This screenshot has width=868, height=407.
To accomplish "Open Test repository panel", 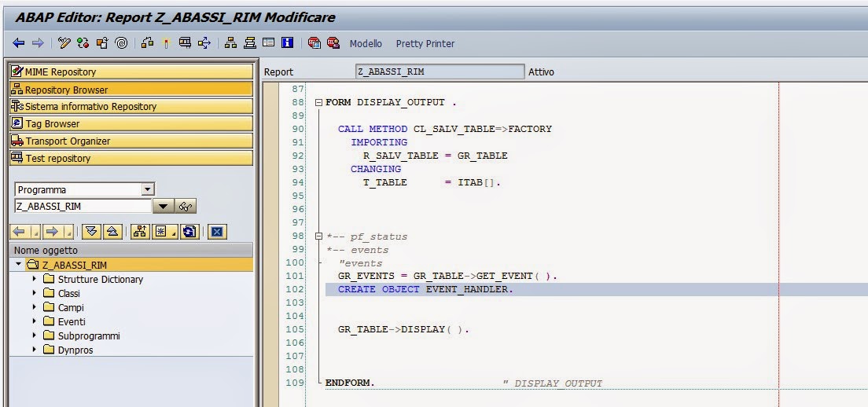I will (x=131, y=158).
